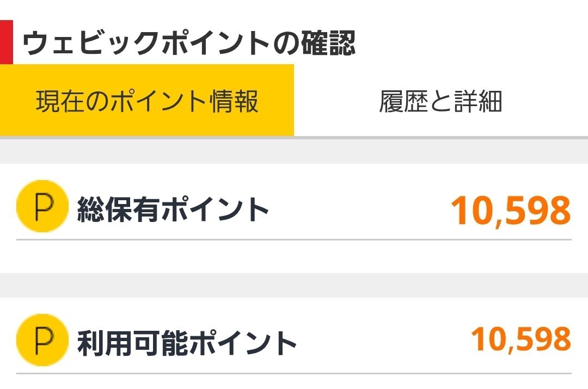
Task: Click the P coin icon beside 総保有ポイント
Action: (42, 206)
